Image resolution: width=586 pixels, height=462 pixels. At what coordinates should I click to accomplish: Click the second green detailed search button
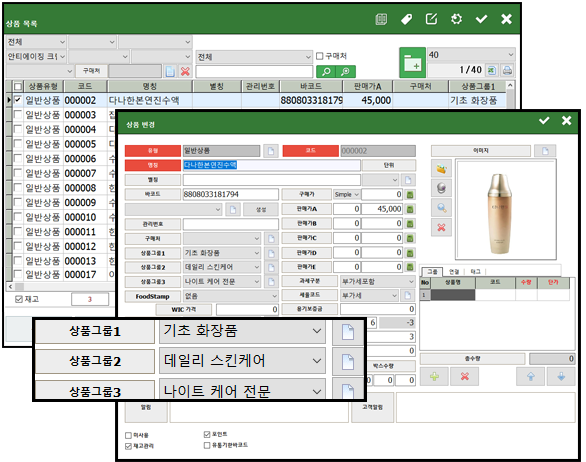345,71
